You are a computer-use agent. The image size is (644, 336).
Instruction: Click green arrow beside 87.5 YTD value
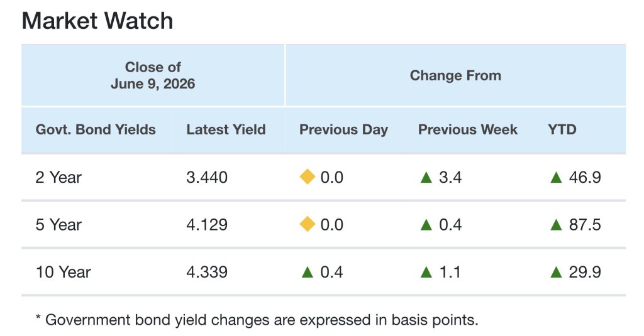(556, 224)
